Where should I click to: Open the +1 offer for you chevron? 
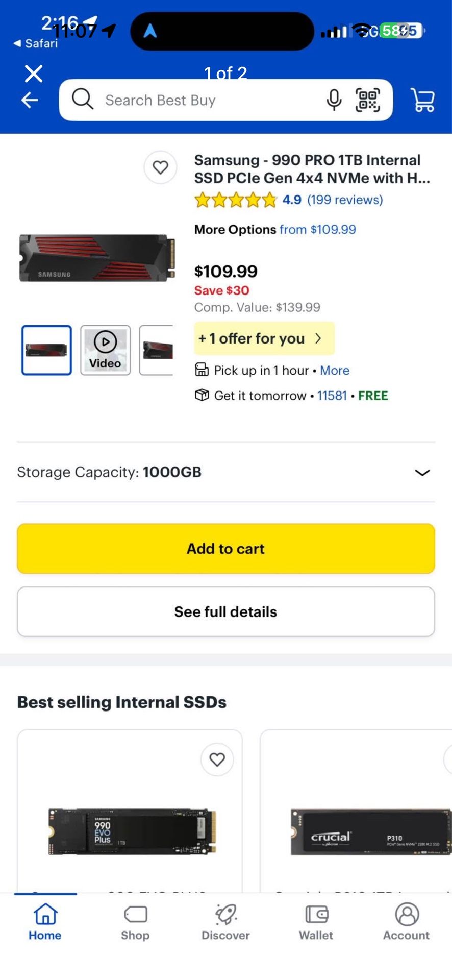point(318,338)
